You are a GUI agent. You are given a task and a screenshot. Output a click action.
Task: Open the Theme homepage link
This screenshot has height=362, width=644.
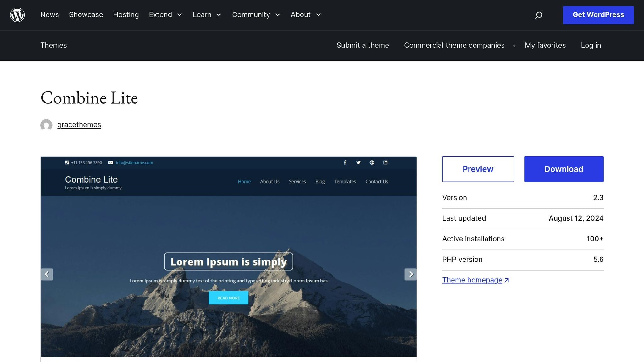pos(475,280)
